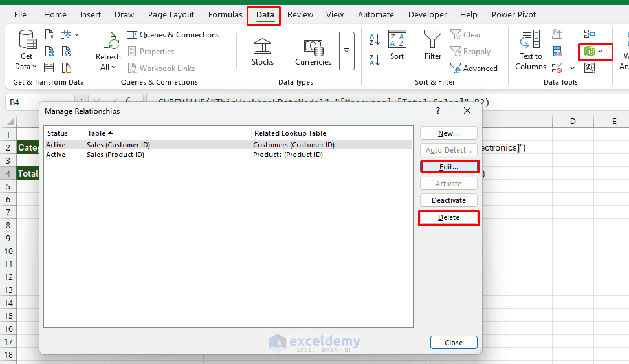The width and height of the screenshot is (629, 364).
Task: Click the From Web icon
Action: point(49,51)
